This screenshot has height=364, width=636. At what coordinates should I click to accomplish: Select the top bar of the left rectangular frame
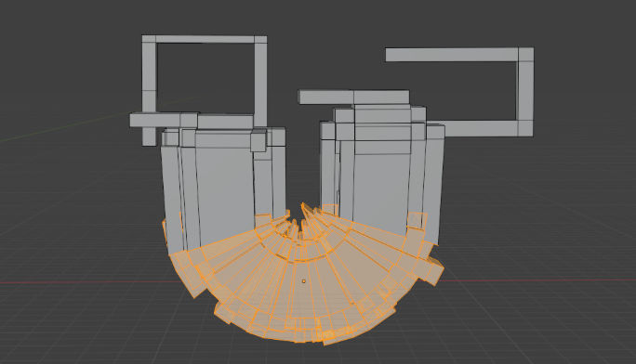coord(205,39)
